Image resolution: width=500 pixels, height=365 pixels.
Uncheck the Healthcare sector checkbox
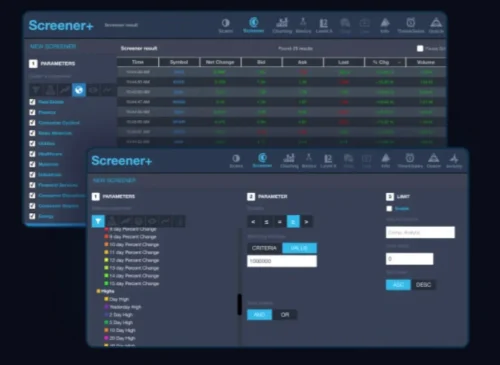coord(32,154)
